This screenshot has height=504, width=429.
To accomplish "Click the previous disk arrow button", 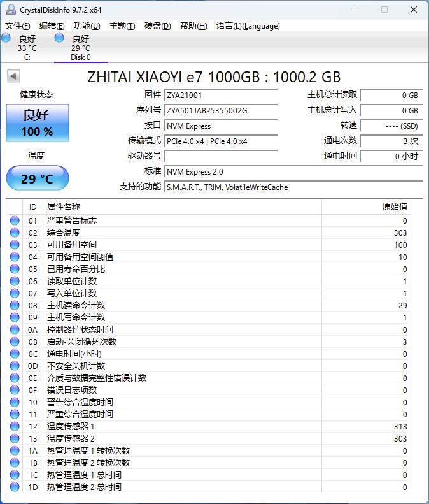I will pos(13,76).
